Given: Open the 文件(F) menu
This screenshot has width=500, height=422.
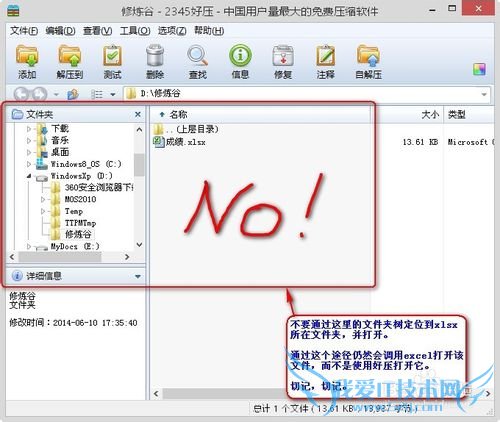Looking at the screenshot, I should coord(24,31).
